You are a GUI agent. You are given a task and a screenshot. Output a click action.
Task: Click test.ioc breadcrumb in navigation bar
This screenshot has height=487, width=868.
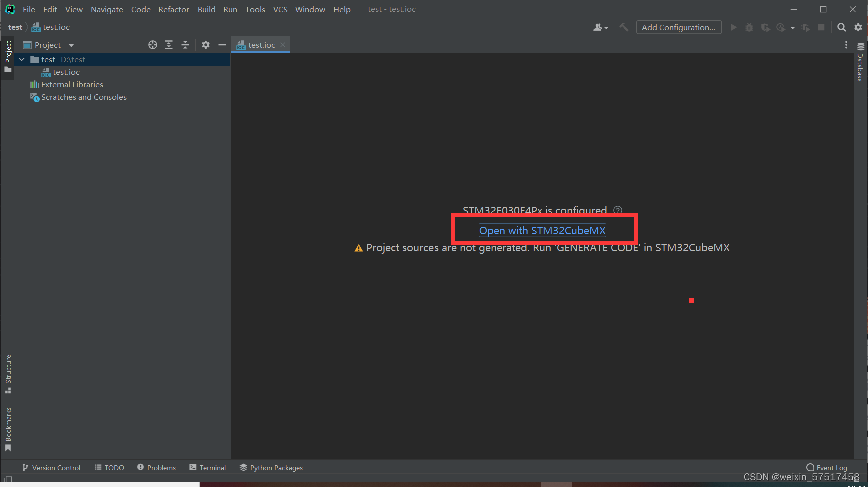tap(51, 27)
